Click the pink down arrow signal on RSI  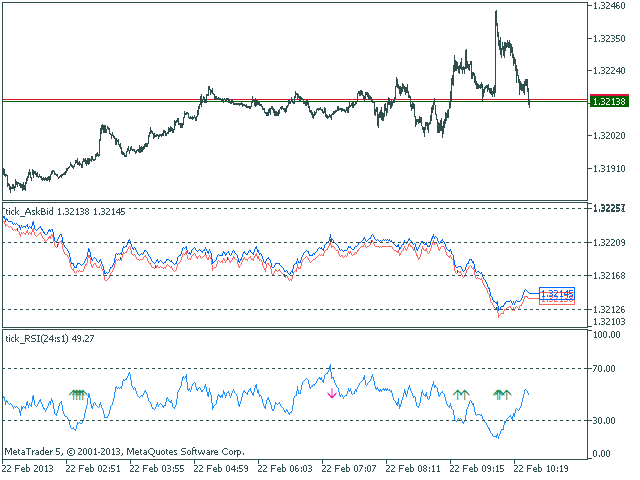(x=331, y=393)
